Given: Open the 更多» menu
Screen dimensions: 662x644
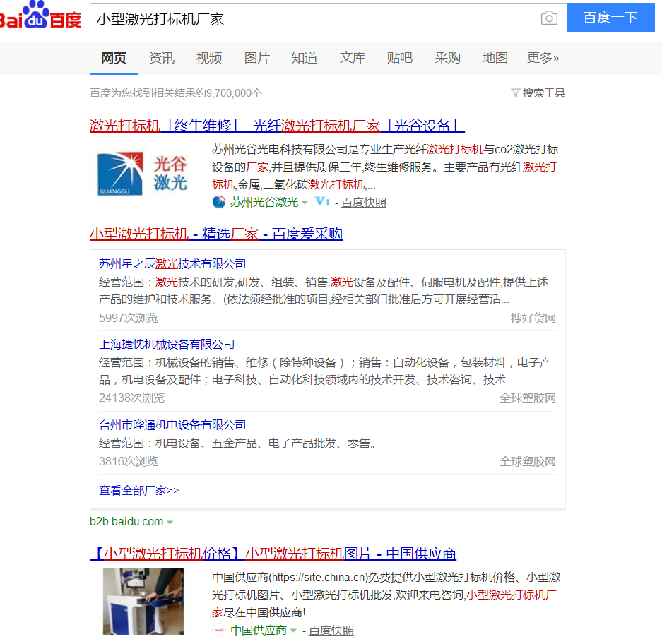Looking at the screenshot, I should [x=543, y=58].
